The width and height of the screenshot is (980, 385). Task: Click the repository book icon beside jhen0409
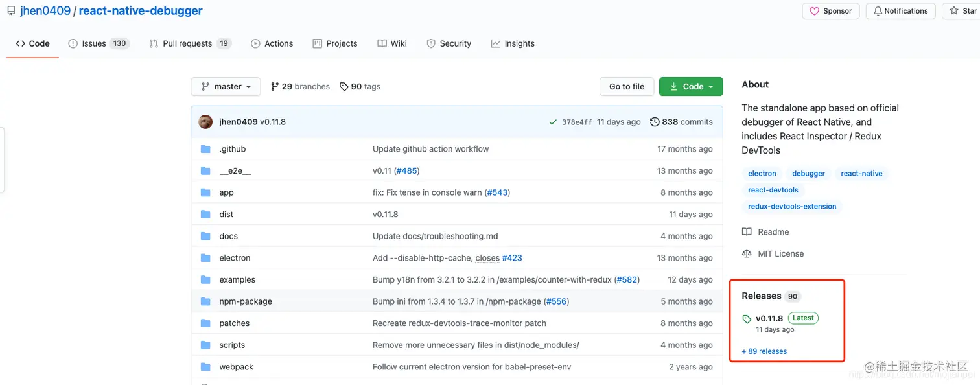click(x=11, y=11)
